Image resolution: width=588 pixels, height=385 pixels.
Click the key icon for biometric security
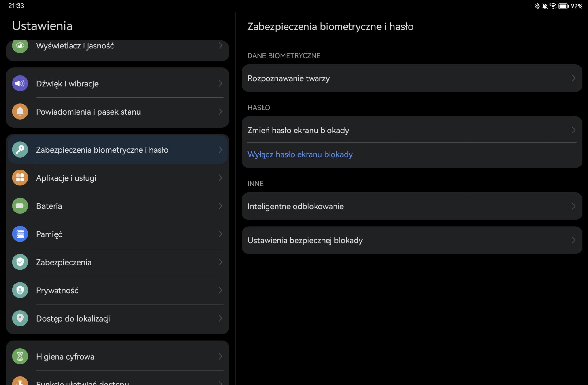coord(20,150)
